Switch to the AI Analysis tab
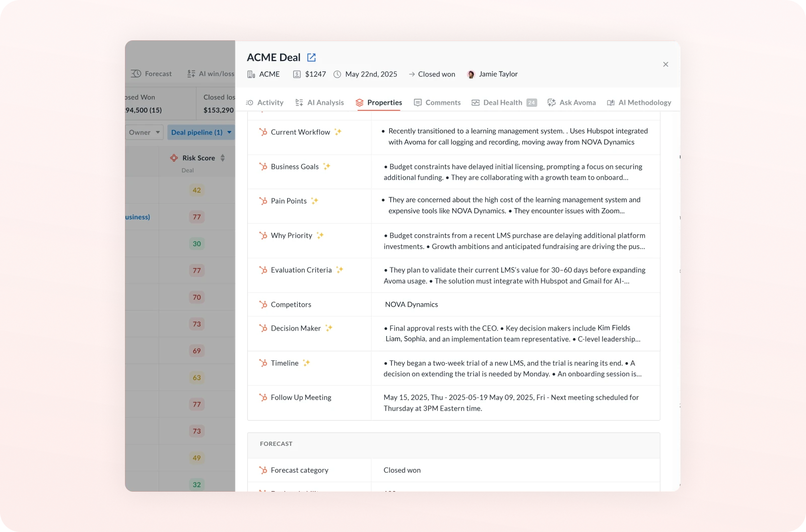 319,103
